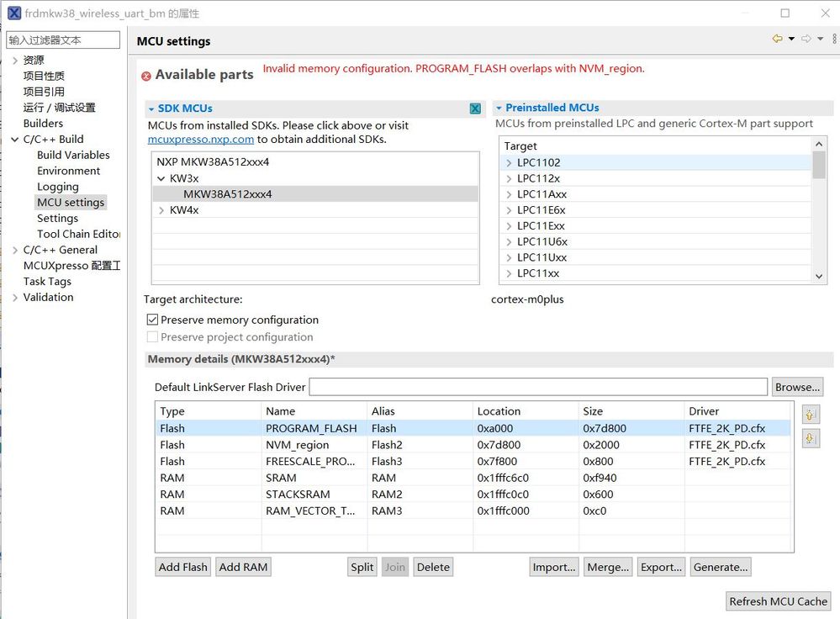Viewport: 840px width, 619px height.
Task: Click the forward navigation arrow icon
Action: [x=806, y=40]
